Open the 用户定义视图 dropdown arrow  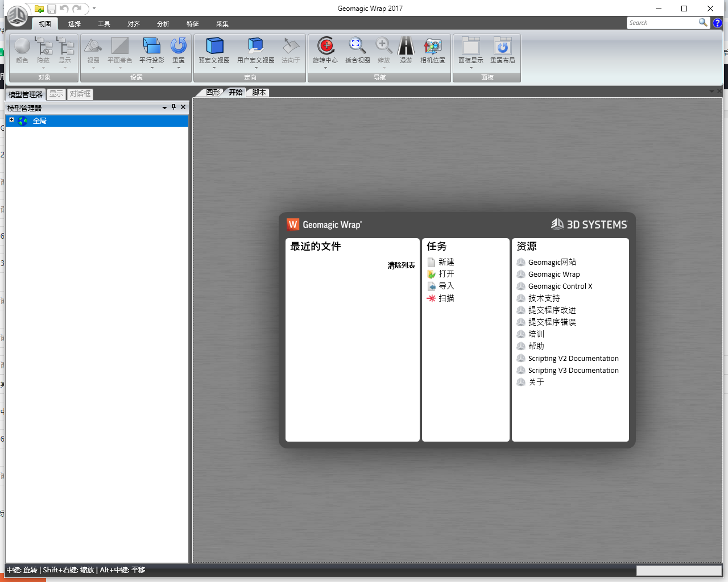(256, 68)
